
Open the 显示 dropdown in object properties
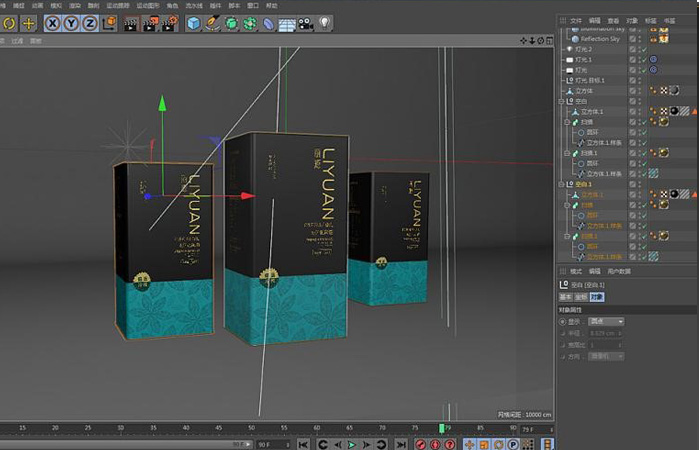click(x=606, y=321)
